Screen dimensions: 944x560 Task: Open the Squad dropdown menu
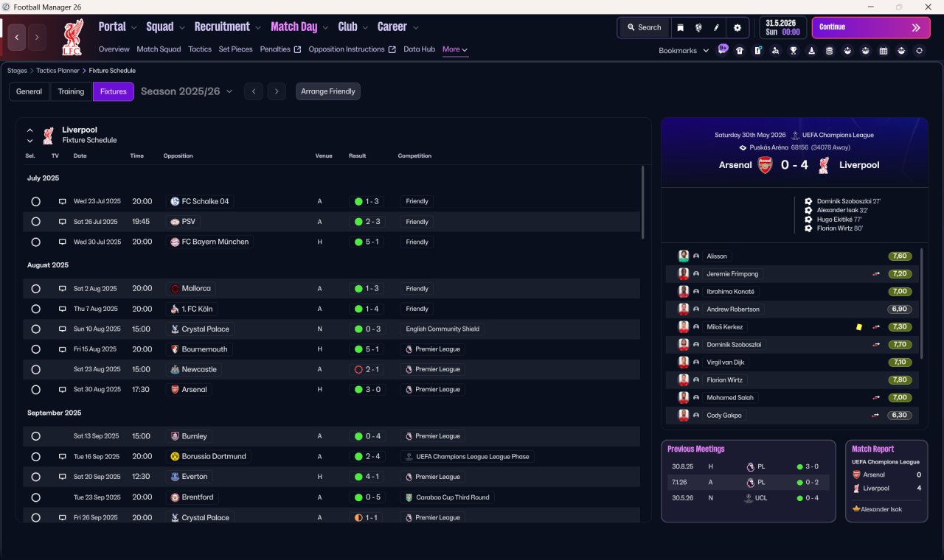tap(165, 27)
